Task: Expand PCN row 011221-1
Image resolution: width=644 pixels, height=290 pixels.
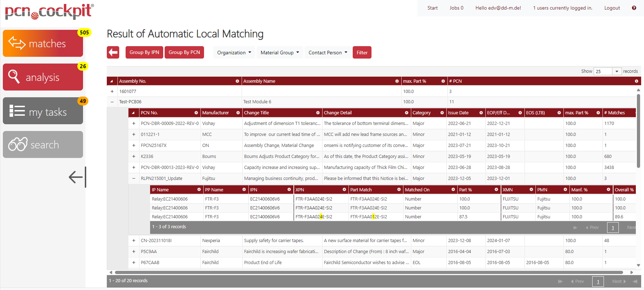Action: click(x=134, y=135)
